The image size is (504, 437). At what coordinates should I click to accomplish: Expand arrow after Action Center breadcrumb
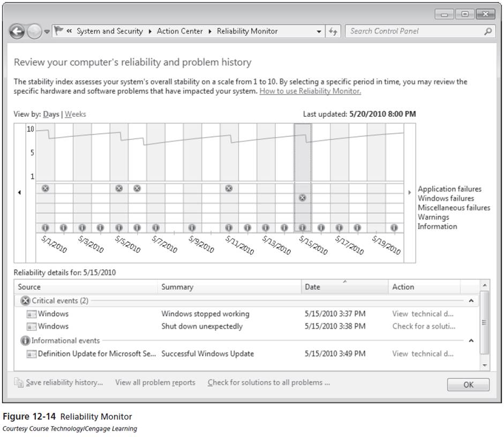click(x=210, y=32)
